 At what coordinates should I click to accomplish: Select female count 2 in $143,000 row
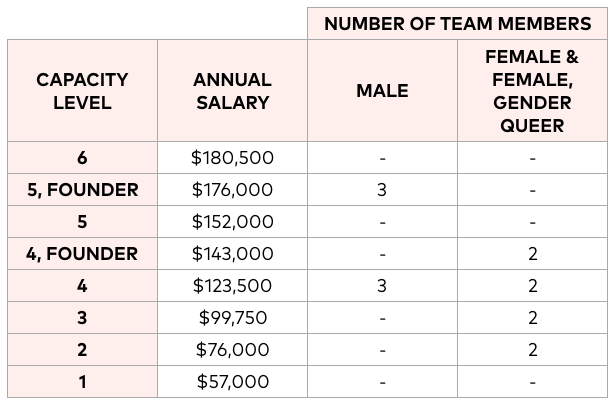533,254
